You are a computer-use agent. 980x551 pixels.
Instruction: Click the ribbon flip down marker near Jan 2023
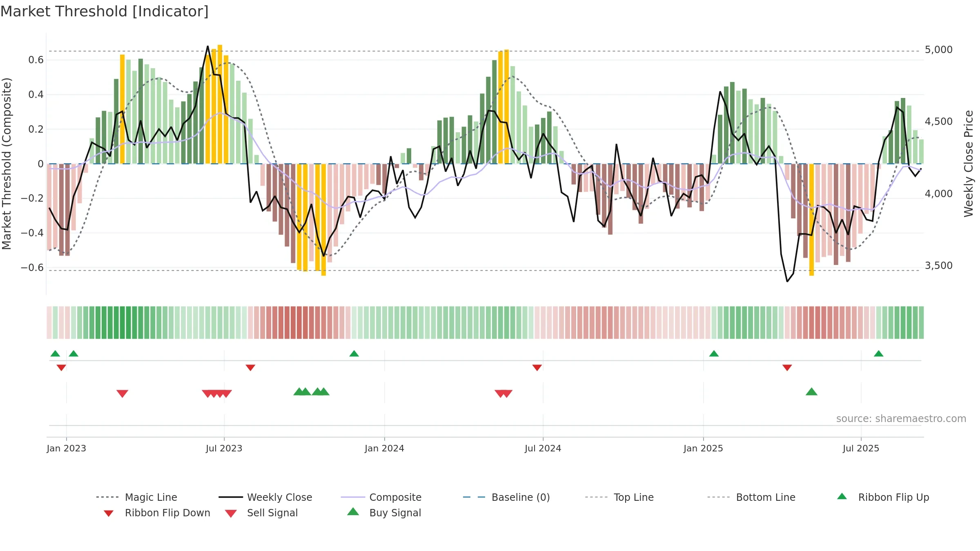[x=61, y=368]
